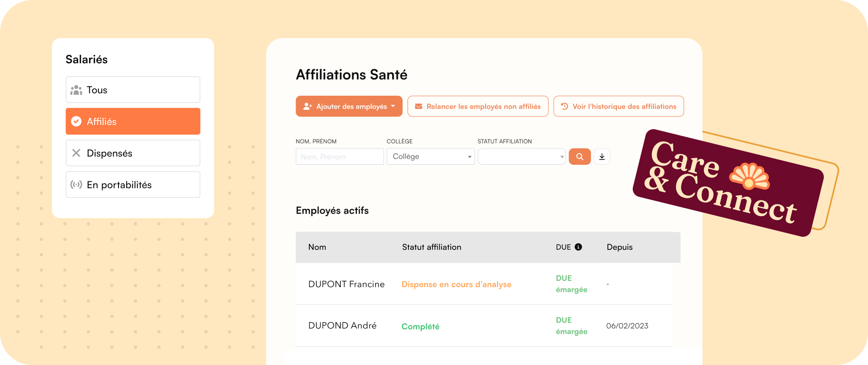Click the Care & Connect logo badge

click(x=728, y=183)
